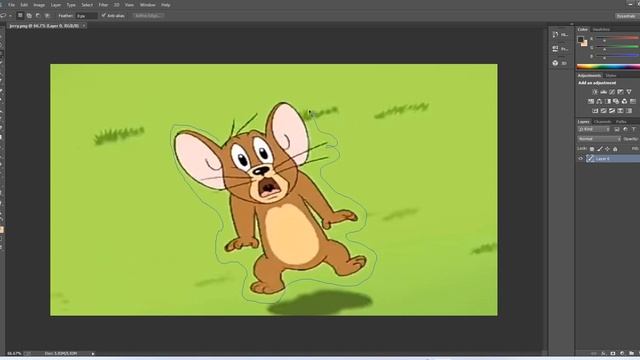Screen dimensions: 640x360
Task: Choose Intersect with selection mode
Action: pos(47,16)
